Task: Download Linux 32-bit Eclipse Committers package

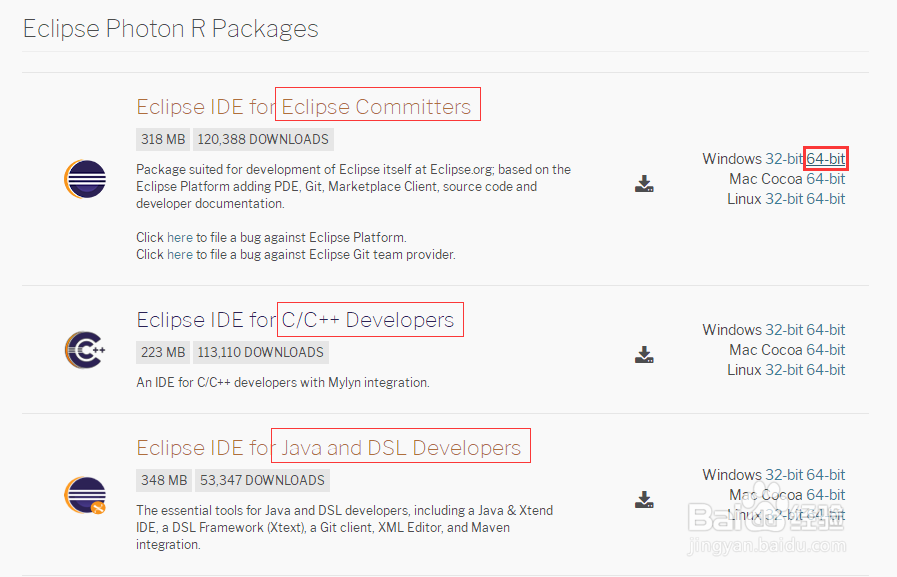Action: tap(784, 199)
